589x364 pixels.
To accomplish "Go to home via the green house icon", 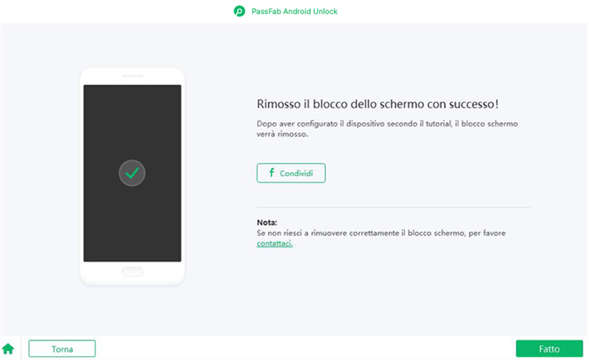I will [x=8, y=349].
